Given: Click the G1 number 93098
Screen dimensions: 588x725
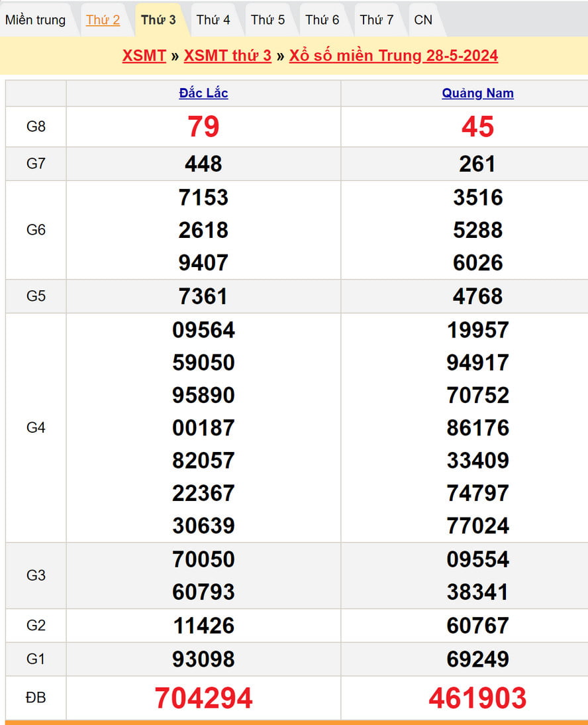Looking at the screenshot, I should coord(203,659).
